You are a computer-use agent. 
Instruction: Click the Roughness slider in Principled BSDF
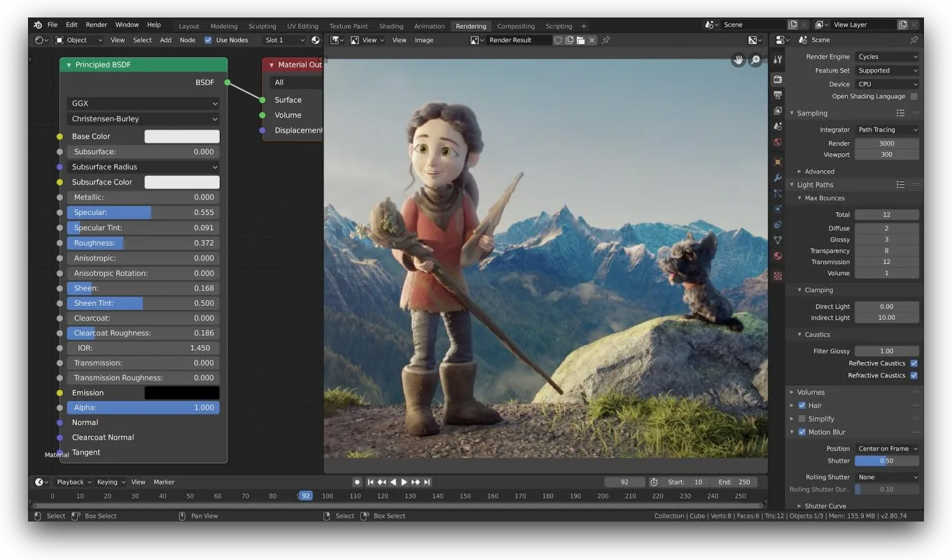pyautogui.click(x=143, y=243)
